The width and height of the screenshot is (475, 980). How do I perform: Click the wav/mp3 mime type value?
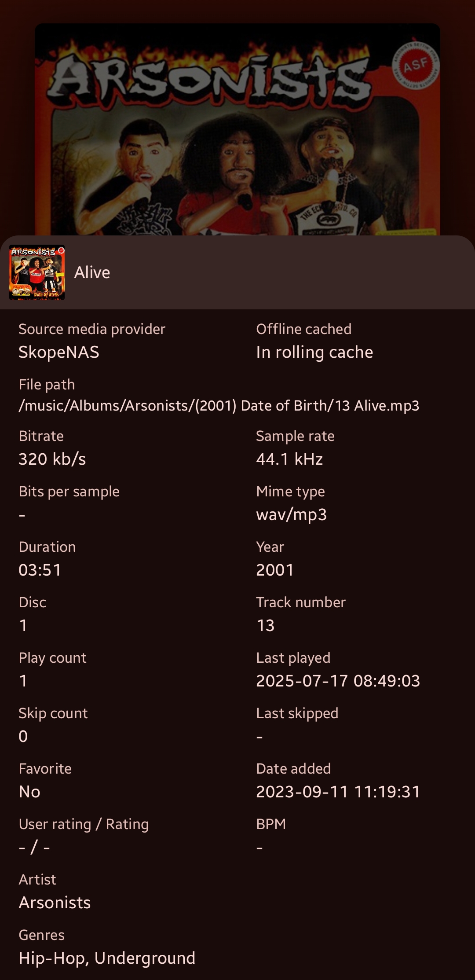tap(291, 514)
